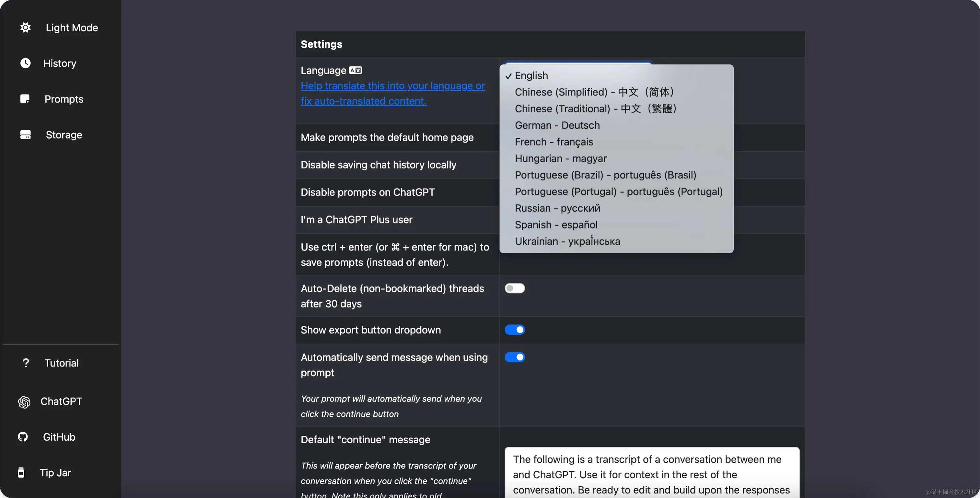
Task: Choose German - Deutsch language option
Action: point(557,125)
